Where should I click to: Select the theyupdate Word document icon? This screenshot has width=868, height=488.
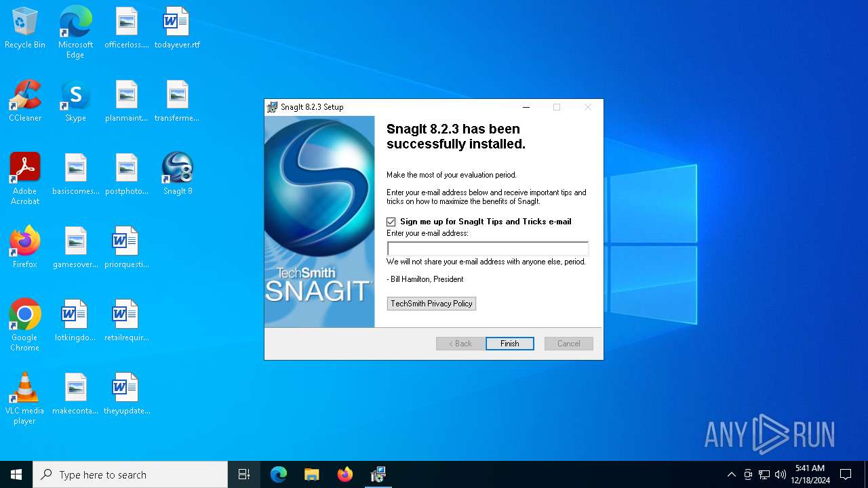click(127, 394)
